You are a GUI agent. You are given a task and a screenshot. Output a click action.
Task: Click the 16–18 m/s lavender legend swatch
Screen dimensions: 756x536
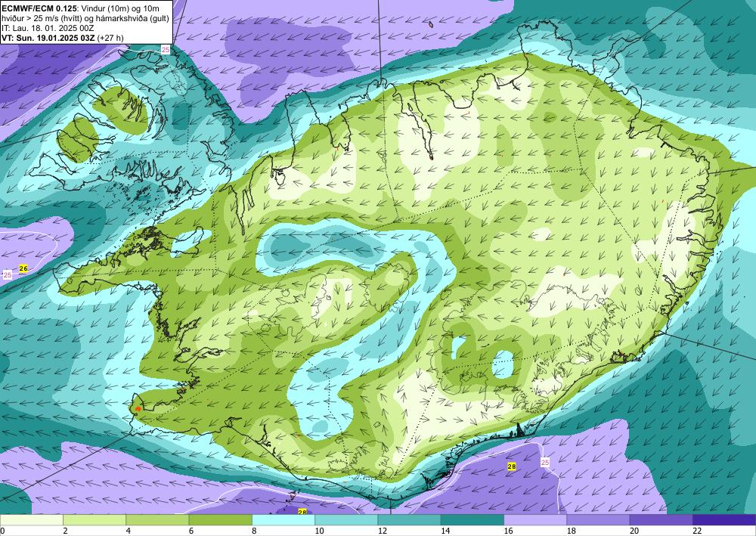(535, 520)
